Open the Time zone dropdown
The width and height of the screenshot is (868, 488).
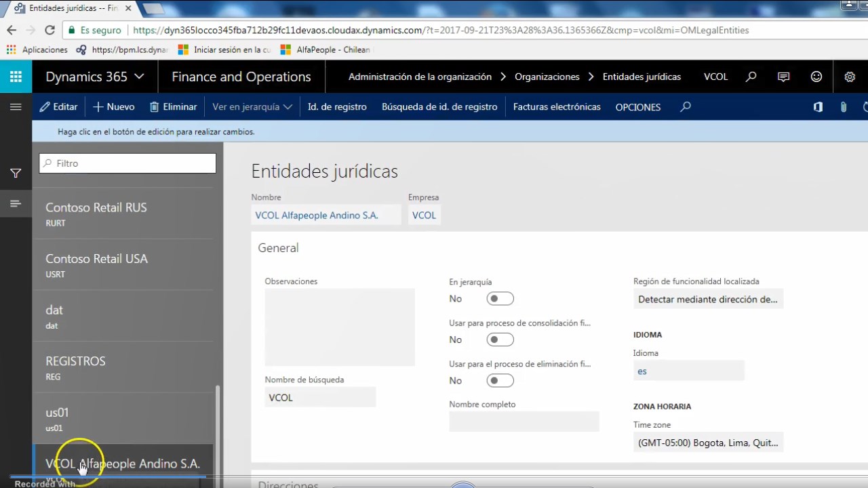coord(708,443)
